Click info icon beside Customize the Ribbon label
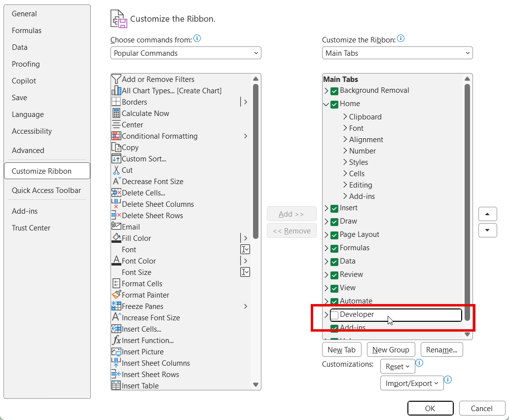This screenshot has height=420, width=509. click(401, 38)
